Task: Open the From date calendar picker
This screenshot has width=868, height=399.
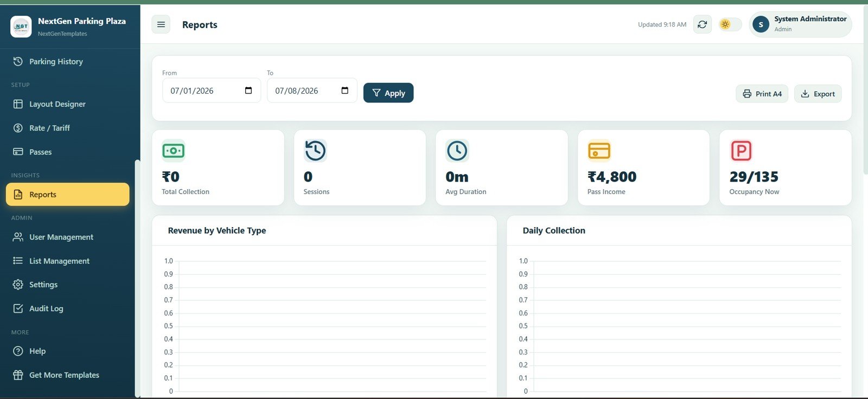Action: pos(248,91)
